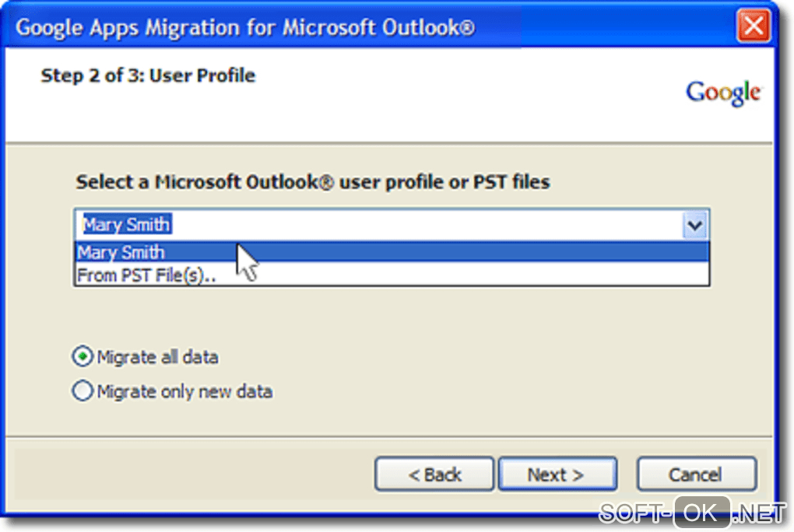The image size is (794, 532).
Task: Click the OK box in the watermark
Action: [701, 513]
